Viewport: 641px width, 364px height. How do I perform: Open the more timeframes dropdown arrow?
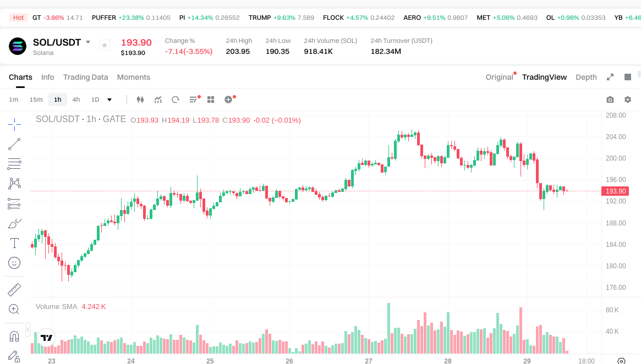coord(109,100)
